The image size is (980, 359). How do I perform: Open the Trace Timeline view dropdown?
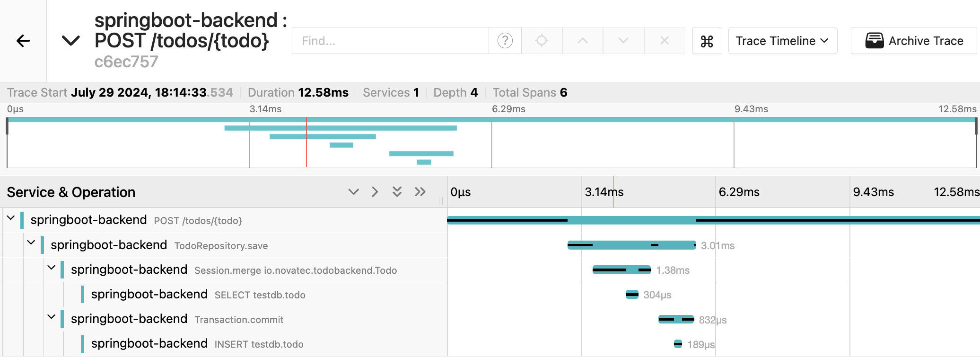coord(783,41)
